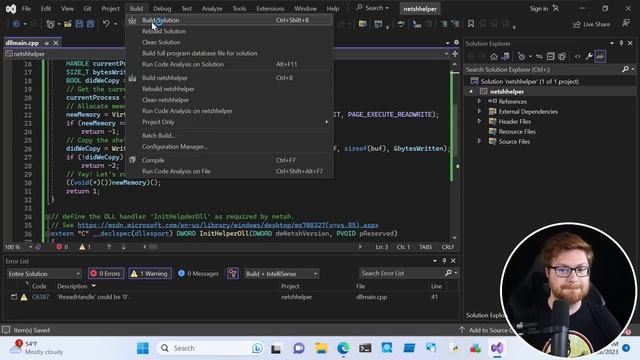Viewport: 640px width, 360px height.
Task: Expand the References node
Action: (x=480, y=101)
